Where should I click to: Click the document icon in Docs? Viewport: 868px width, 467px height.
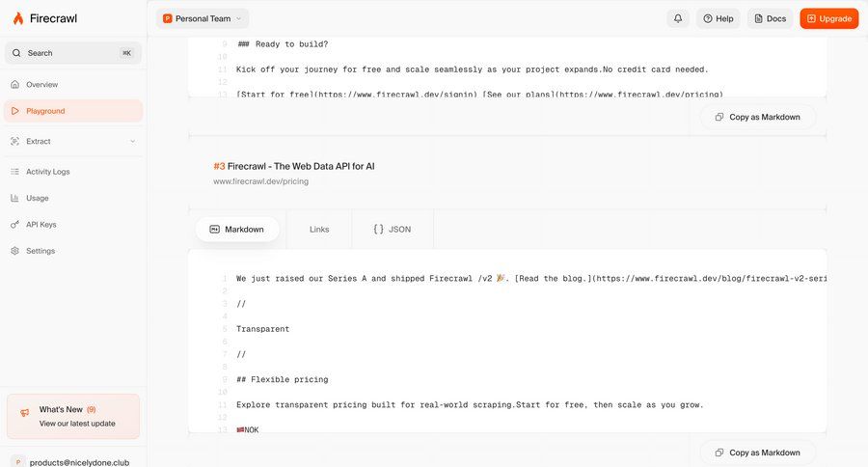[758, 18]
